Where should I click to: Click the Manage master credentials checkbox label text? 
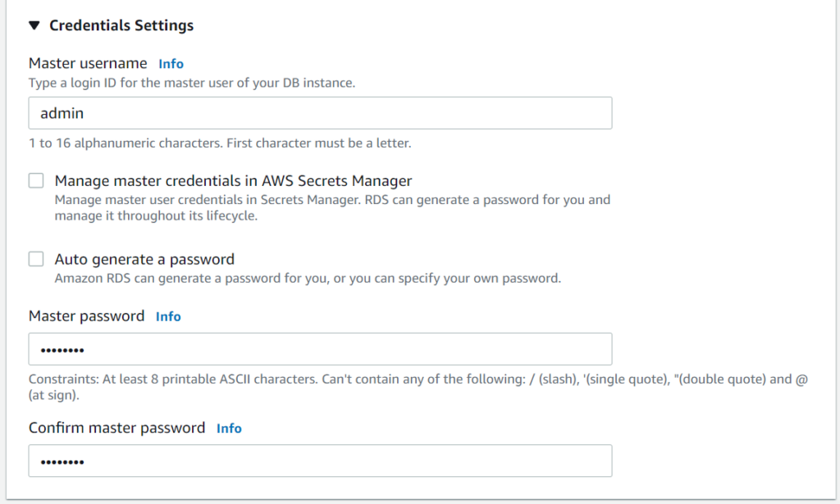pos(233,181)
